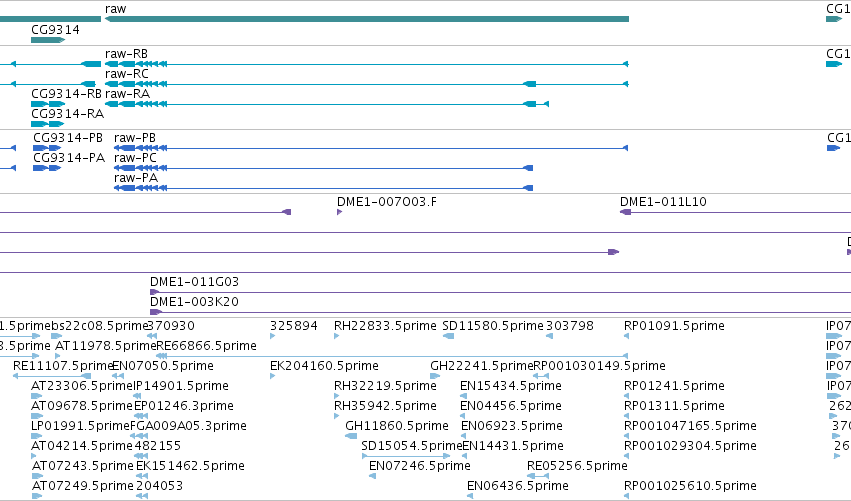Click the DME1-007O03.F feature label
Image resolution: width=851 pixels, height=501 pixels.
(x=386, y=202)
